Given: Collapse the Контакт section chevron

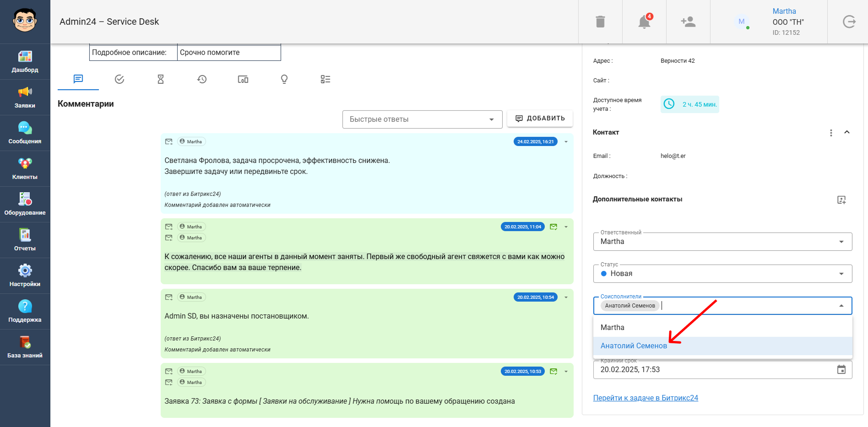Looking at the screenshot, I should coord(847,132).
